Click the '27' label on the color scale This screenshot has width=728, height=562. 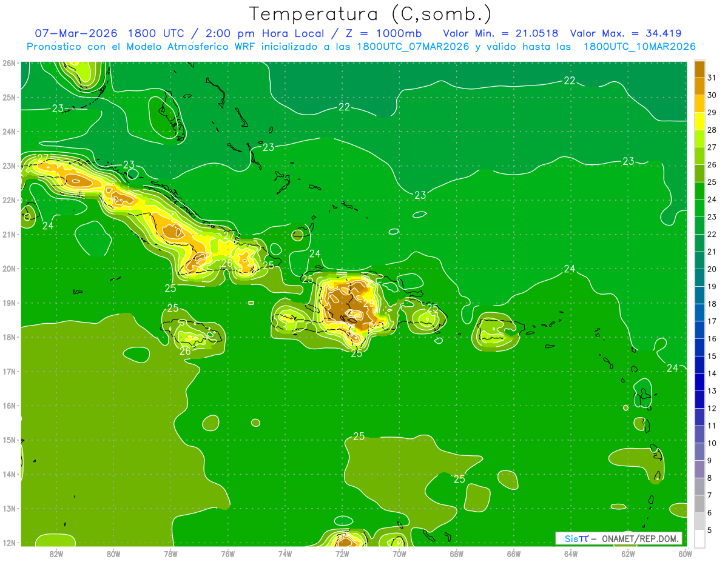[x=712, y=147]
